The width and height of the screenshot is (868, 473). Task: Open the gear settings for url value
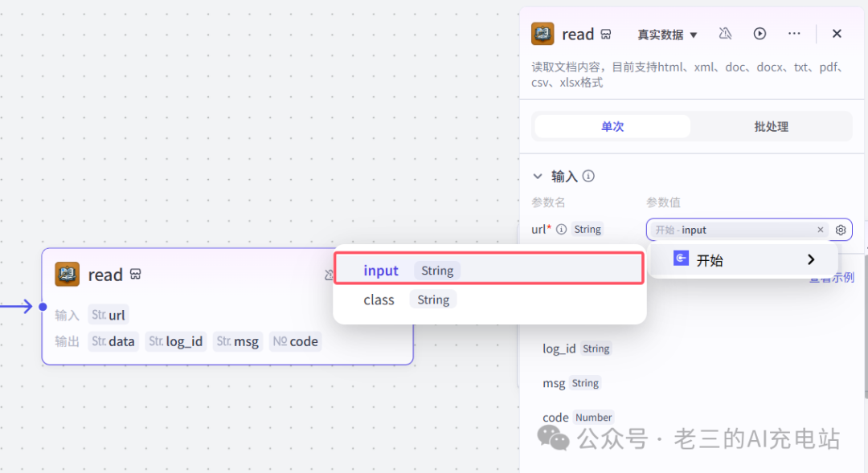coord(841,230)
